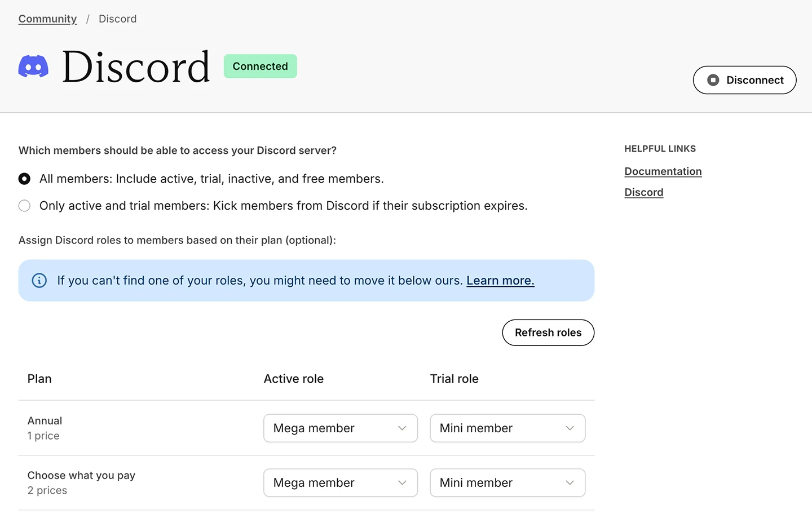This screenshot has width=812, height=519.
Task: Click the Trial role column header
Action: [454, 379]
